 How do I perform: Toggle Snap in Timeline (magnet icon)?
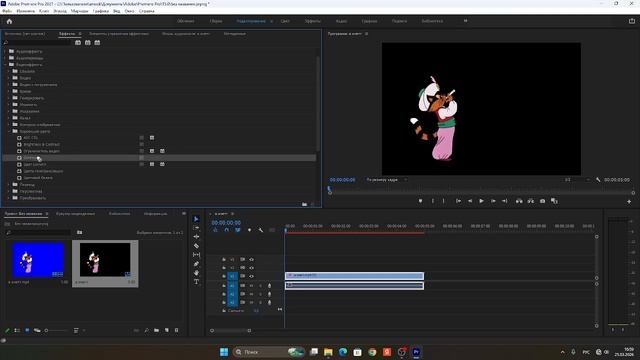(x=227, y=230)
